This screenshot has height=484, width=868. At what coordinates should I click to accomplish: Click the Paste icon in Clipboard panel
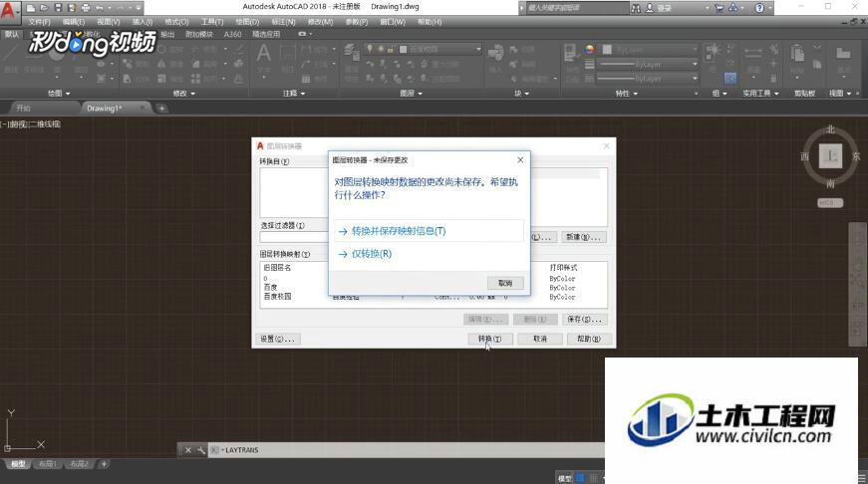coord(797,54)
